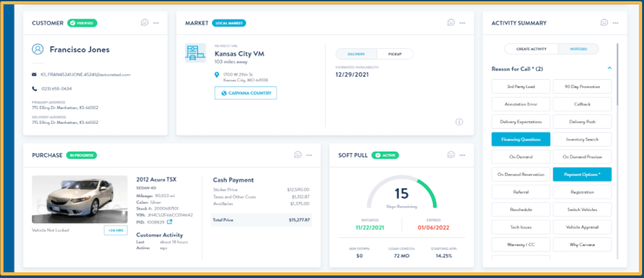The image size is (644, 278).
Task: Select the Pickup option toggle
Action: pyautogui.click(x=395, y=54)
